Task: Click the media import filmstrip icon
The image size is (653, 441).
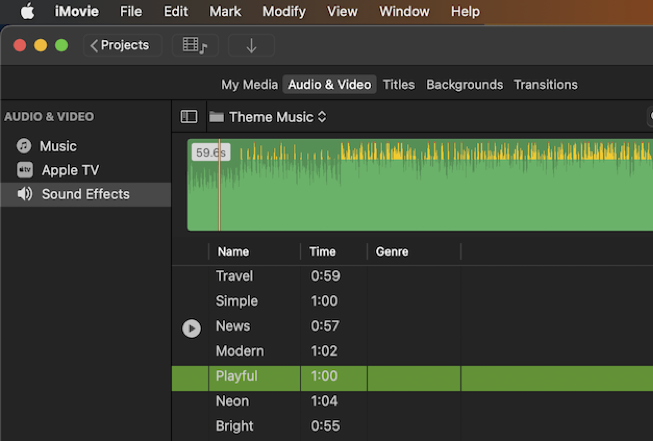Action: pyautogui.click(x=194, y=46)
